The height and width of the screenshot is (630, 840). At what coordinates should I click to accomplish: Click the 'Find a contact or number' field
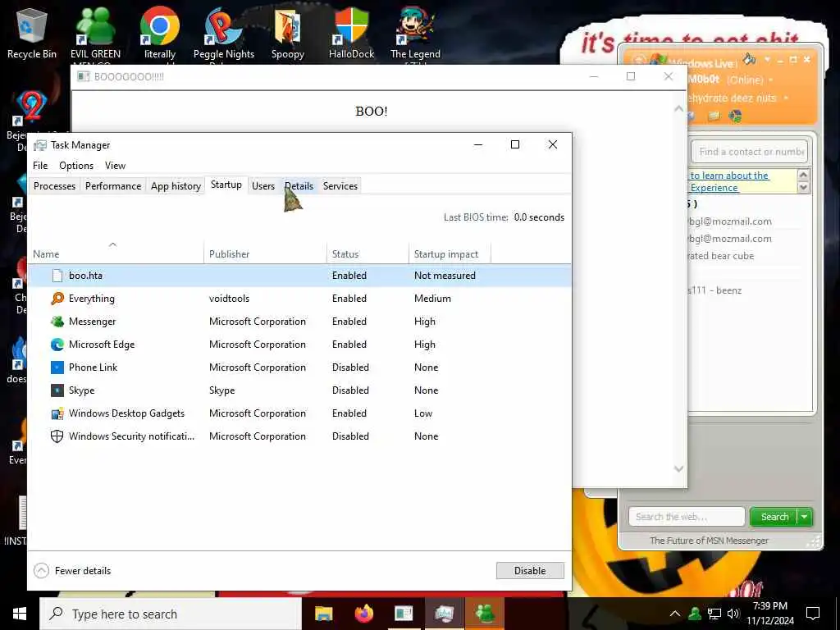coord(750,152)
